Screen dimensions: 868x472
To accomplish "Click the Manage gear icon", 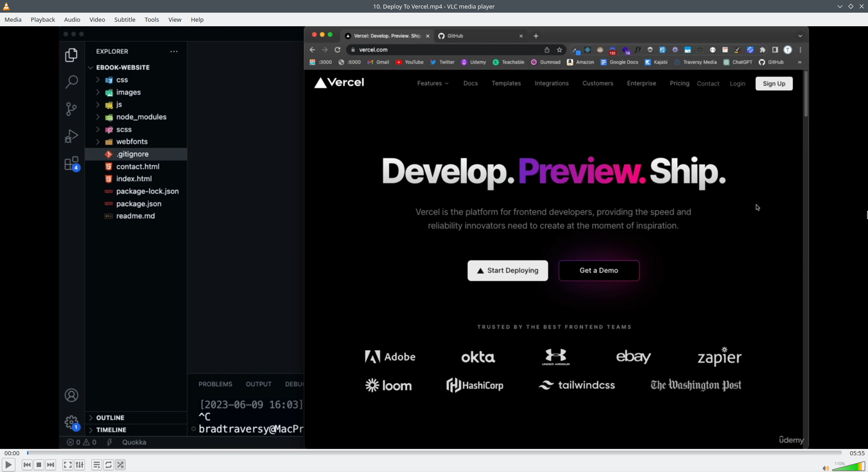I will (x=71, y=423).
